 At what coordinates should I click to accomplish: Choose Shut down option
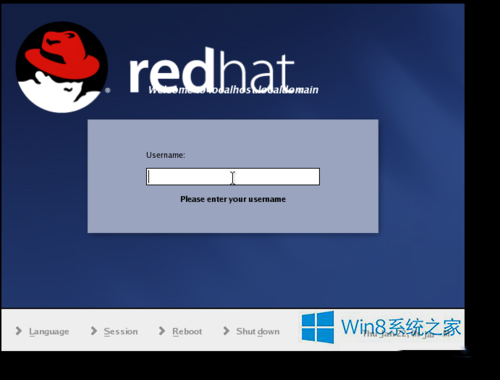coord(258,331)
